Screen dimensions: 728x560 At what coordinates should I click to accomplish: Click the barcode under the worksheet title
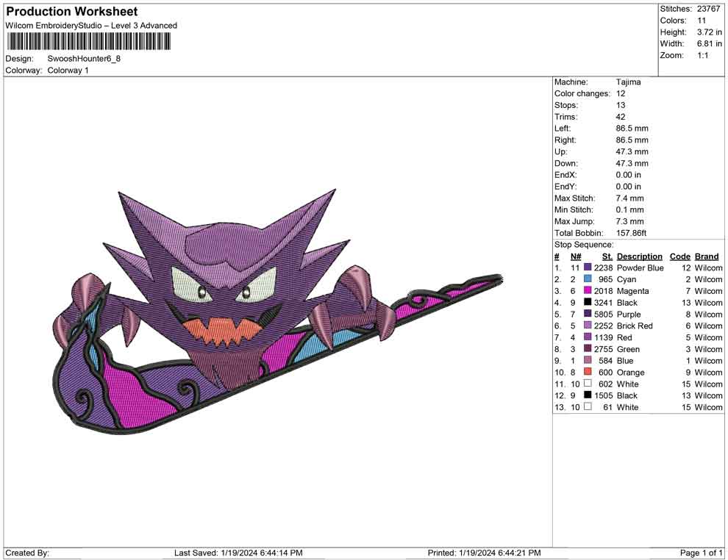[x=88, y=42]
